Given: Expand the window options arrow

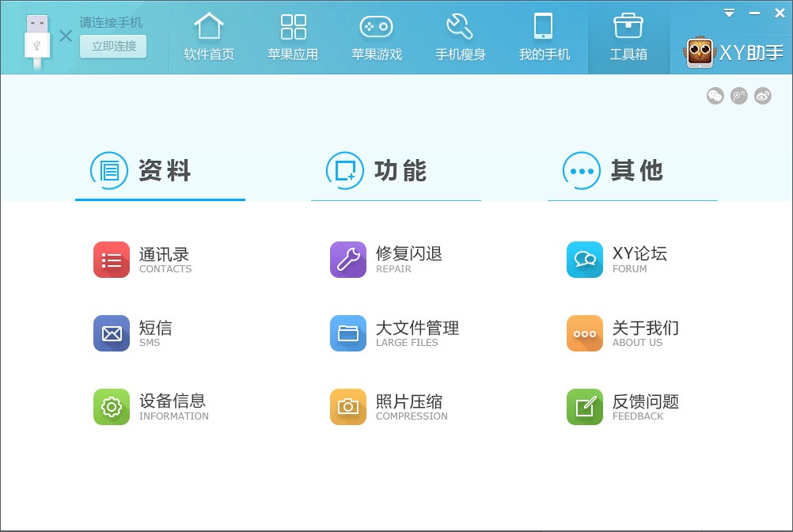Looking at the screenshot, I should [x=728, y=13].
